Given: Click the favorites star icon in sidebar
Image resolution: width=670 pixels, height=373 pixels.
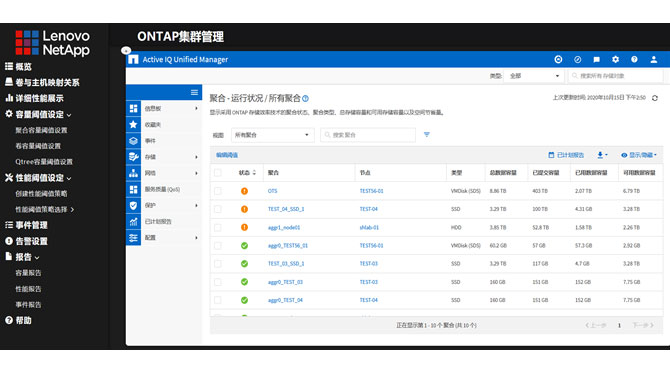Looking at the screenshot, I should (133, 124).
